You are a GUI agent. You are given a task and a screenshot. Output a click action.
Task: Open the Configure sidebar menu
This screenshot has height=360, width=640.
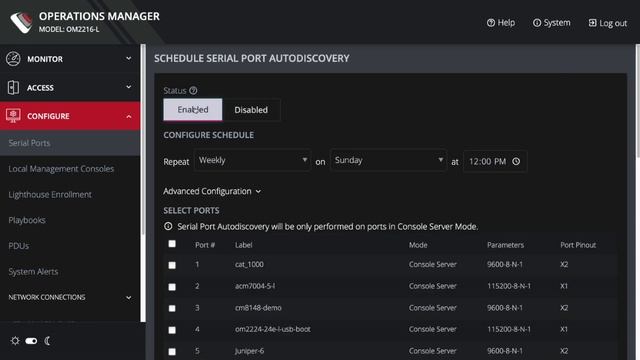point(70,116)
